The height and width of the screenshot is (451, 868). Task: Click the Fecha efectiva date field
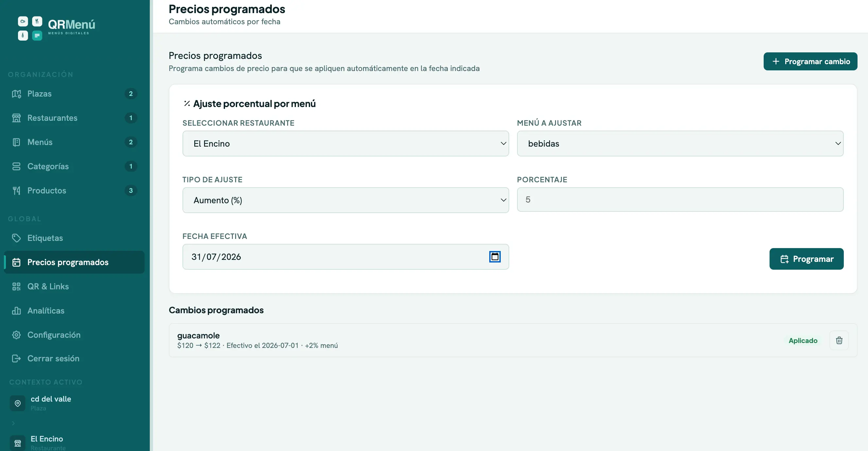[345, 257]
